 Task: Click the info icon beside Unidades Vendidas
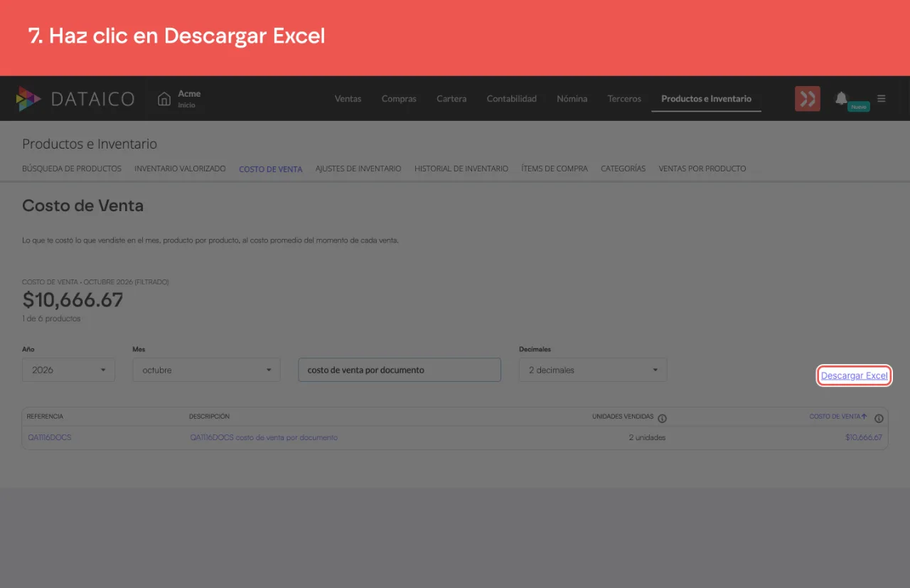click(x=662, y=418)
